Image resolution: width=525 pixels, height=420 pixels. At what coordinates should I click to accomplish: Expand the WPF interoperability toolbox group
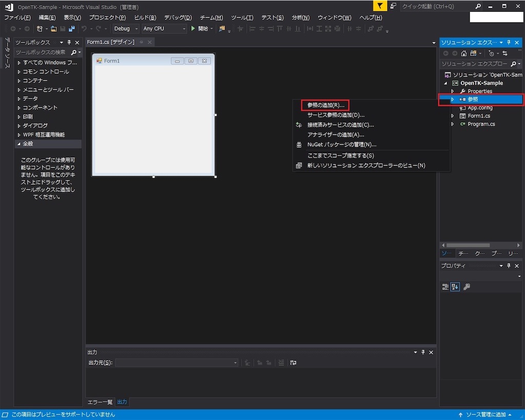[19, 135]
